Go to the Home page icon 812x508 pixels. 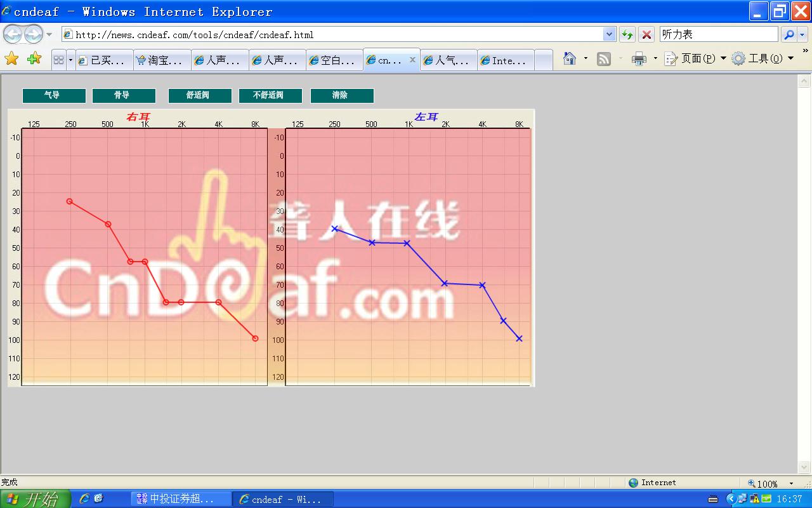coord(570,59)
